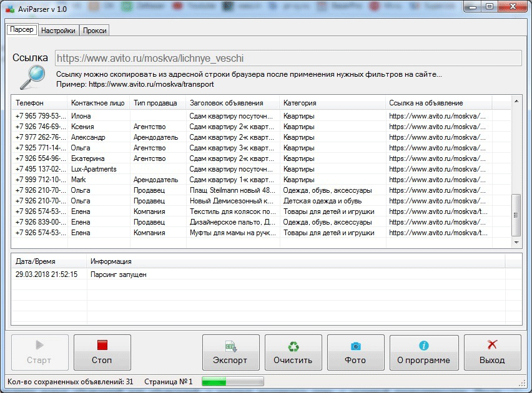
Task: Select the listing 'Дизайнерское пальто, Д...'
Action: coord(232,222)
